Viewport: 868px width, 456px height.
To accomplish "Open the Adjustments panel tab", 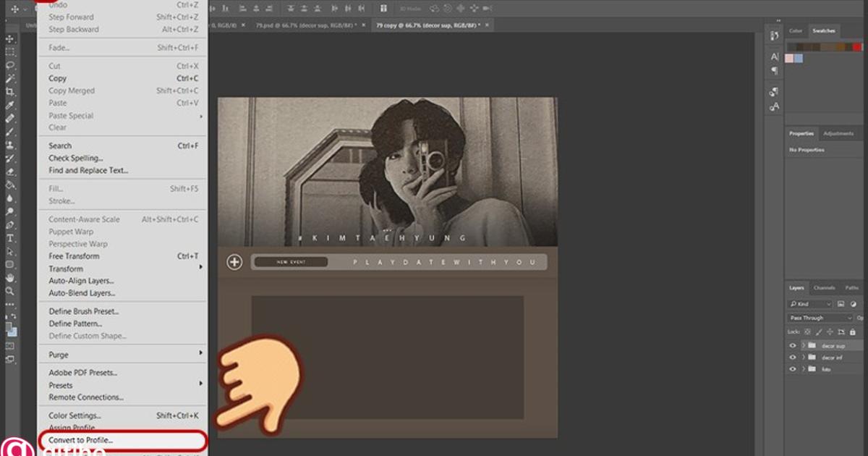I will (x=838, y=134).
